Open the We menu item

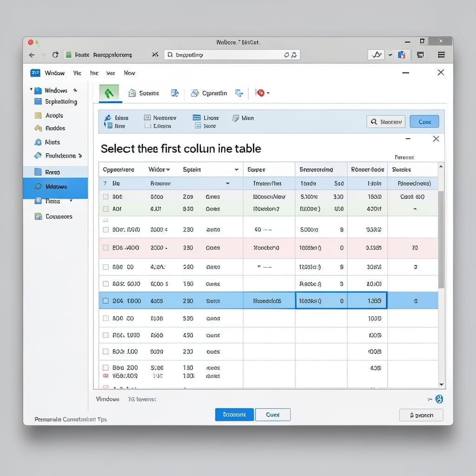[x=77, y=73]
